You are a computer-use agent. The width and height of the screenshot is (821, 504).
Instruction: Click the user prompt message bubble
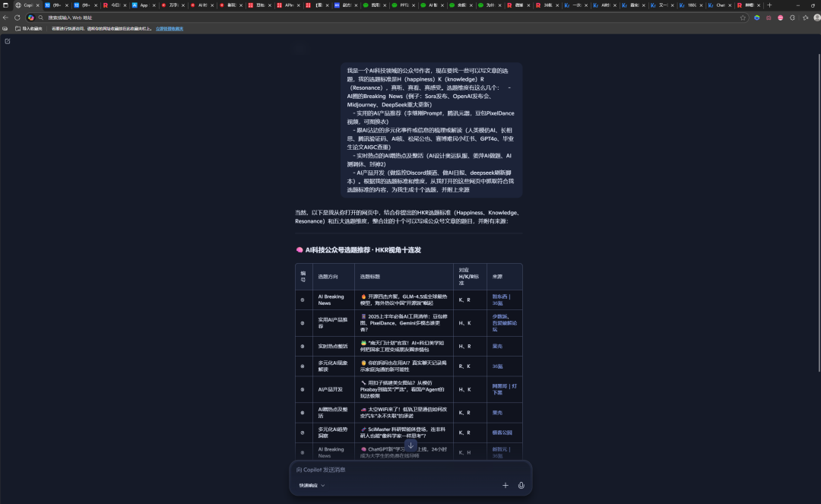[432, 130]
